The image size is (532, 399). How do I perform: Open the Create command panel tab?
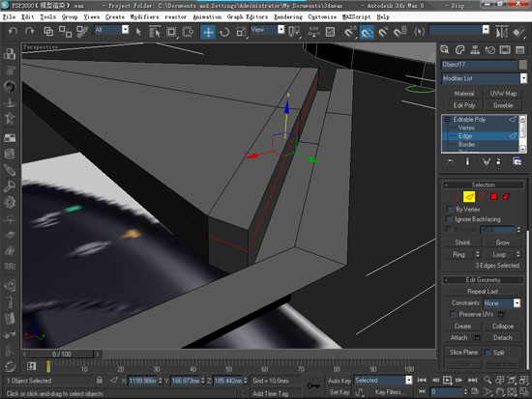click(445, 50)
